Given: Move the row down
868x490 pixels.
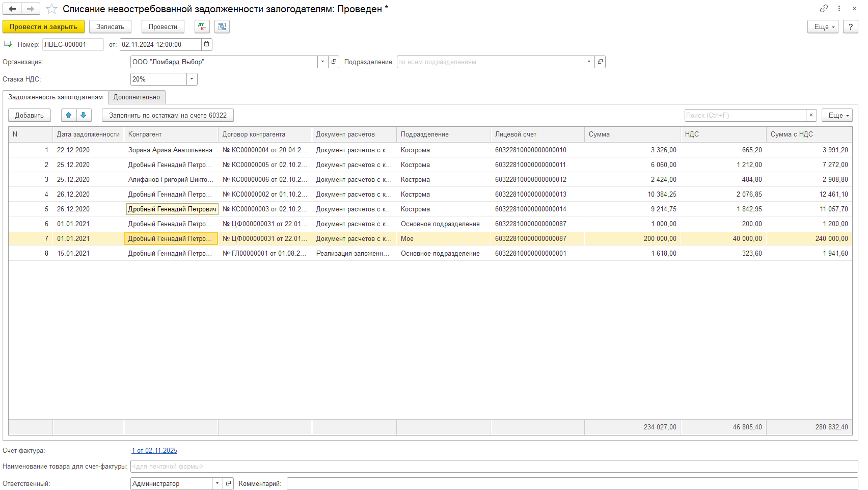Looking at the screenshot, I should click(x=84, y=115).
